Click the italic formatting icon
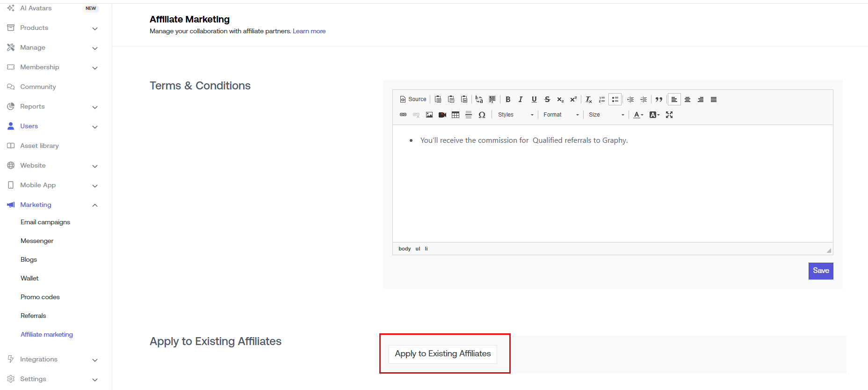 521,99
